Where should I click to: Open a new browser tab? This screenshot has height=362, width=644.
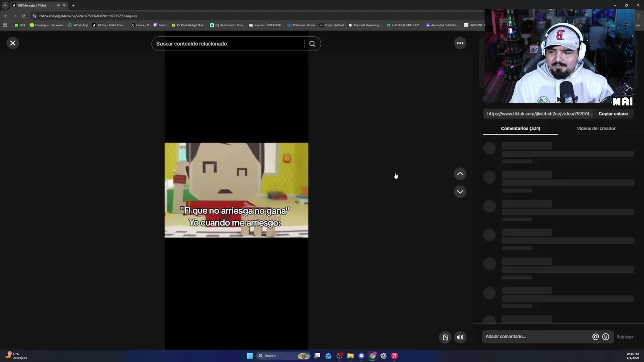pos(73,5)
